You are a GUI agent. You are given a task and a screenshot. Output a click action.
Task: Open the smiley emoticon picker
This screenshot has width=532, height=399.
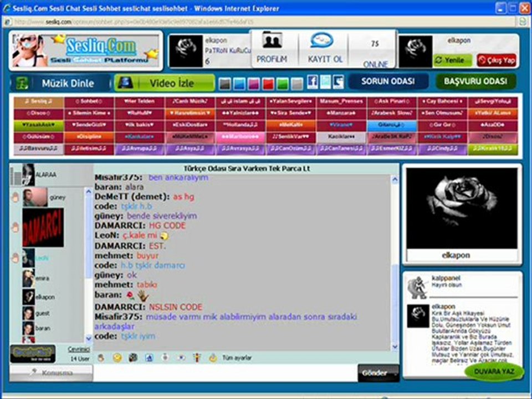click(117, 357)
